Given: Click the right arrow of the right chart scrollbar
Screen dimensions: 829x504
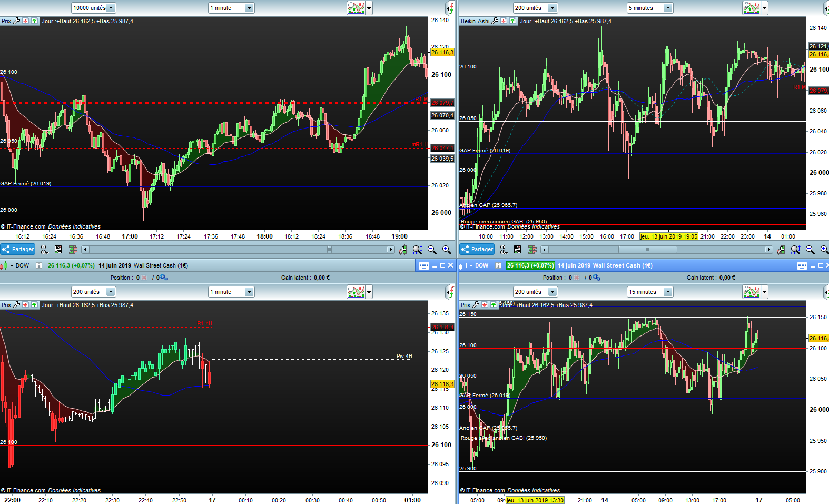Looking at the screenshot, I should (x=769, y=250).
